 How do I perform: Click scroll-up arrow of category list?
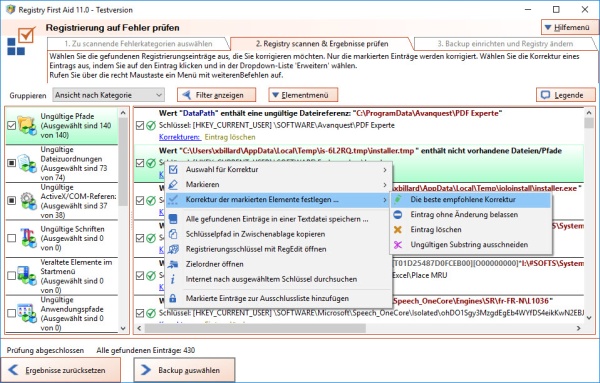point(123,113)
